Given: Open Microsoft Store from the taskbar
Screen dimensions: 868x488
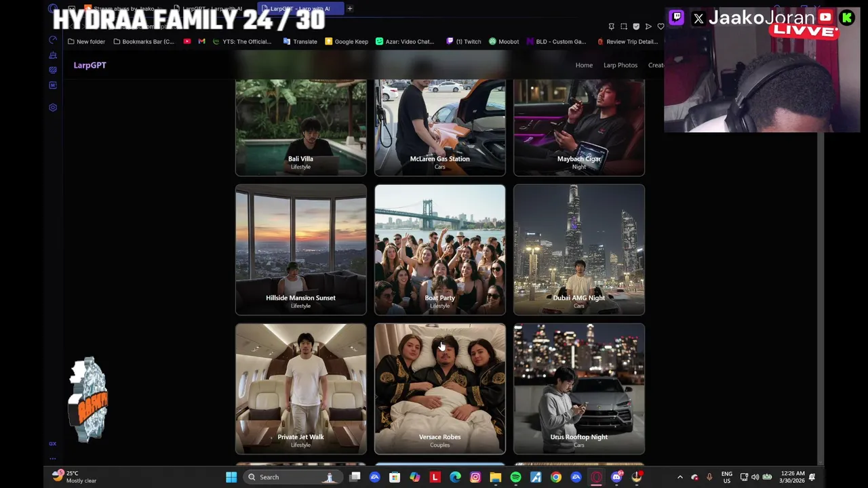Looking at the screenshot, I should (395, 477).
